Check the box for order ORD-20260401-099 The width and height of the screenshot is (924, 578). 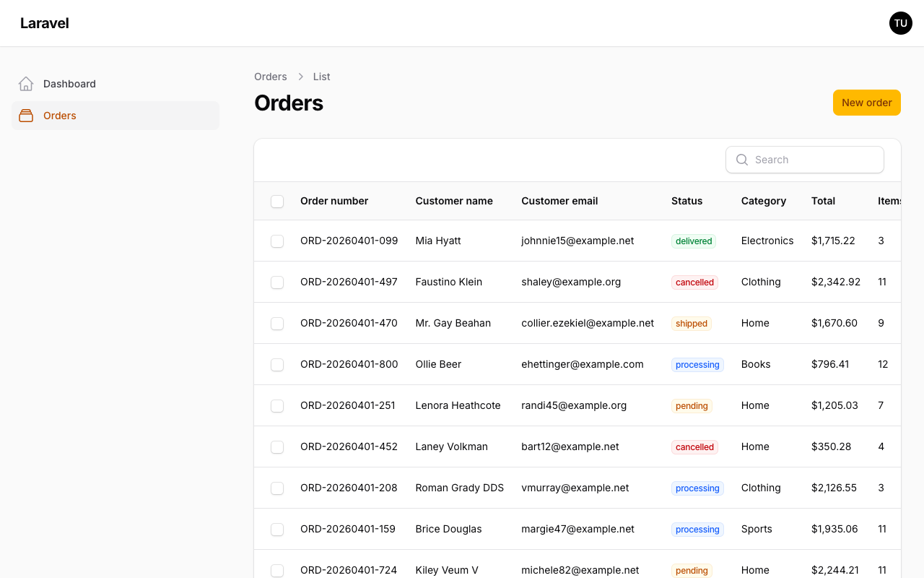pyautogui.click(x=277, y=241)
